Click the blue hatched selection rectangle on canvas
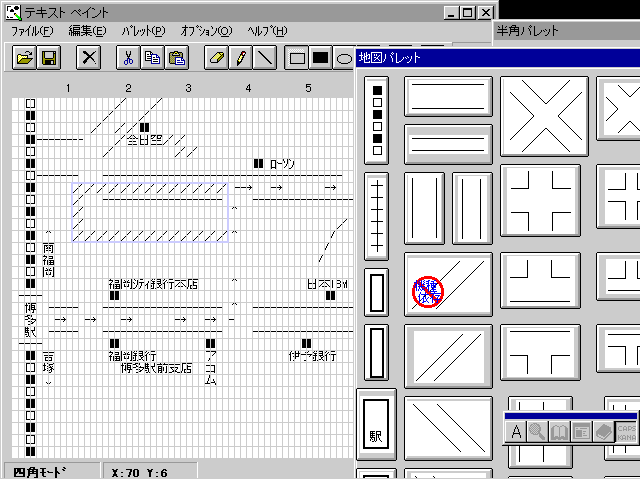This screenshot has width=640, height=480. pos(150,212)
